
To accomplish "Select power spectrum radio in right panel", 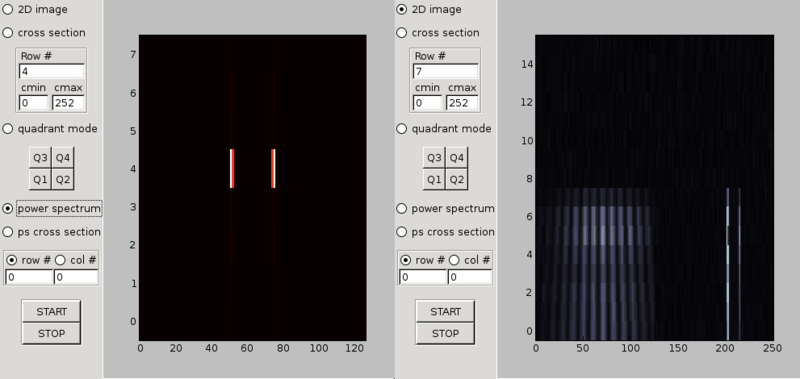I will pyautogui.click(x=402, y=209).
